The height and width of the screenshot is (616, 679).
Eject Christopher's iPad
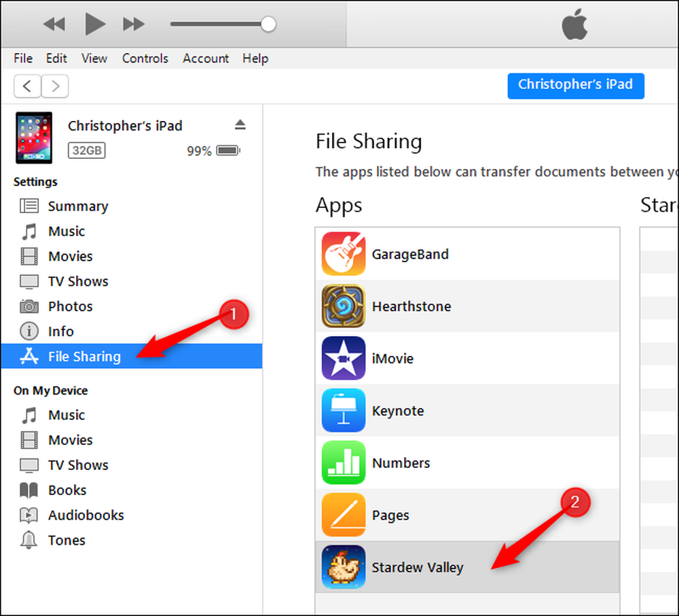point(240,125)
